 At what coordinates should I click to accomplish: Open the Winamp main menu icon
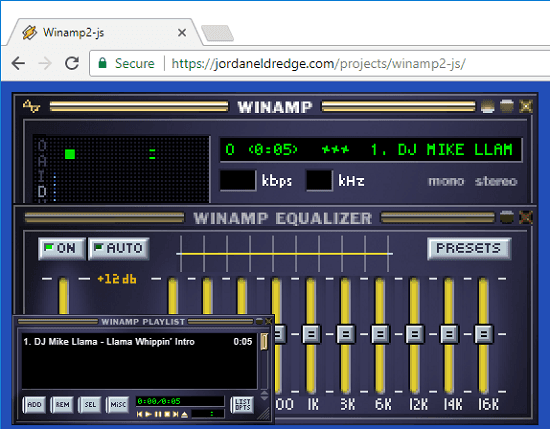point(31,106)
